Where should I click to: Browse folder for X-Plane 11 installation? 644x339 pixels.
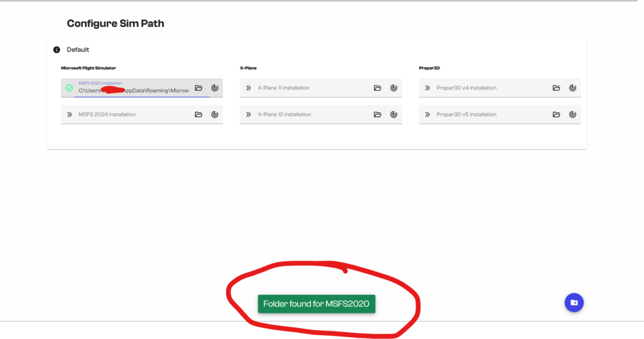click(x=377, y=88)
